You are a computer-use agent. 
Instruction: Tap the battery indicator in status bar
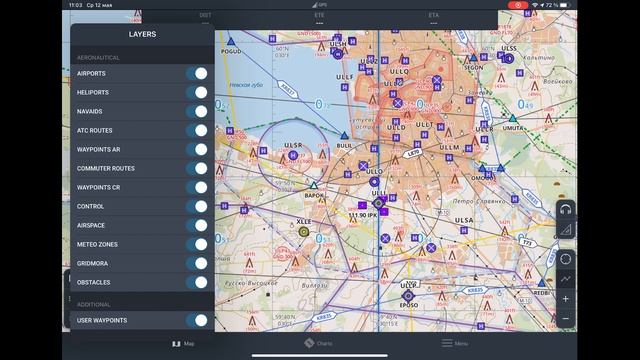click(564, 5)
